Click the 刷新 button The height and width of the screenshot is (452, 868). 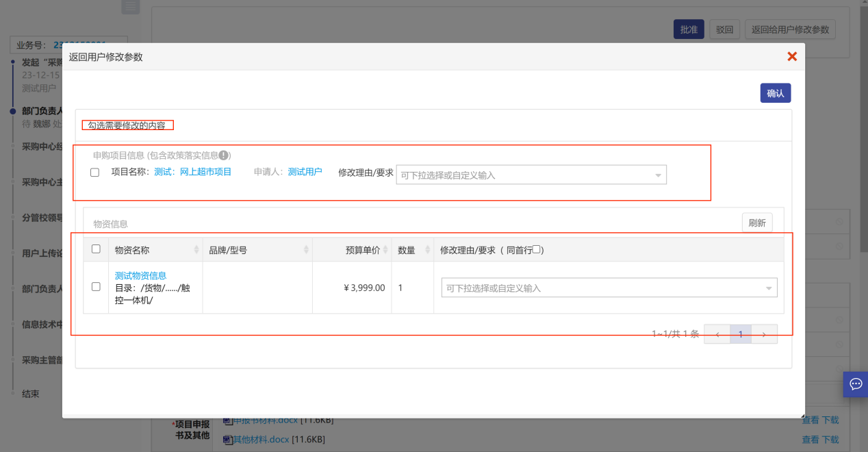(756, 223)
